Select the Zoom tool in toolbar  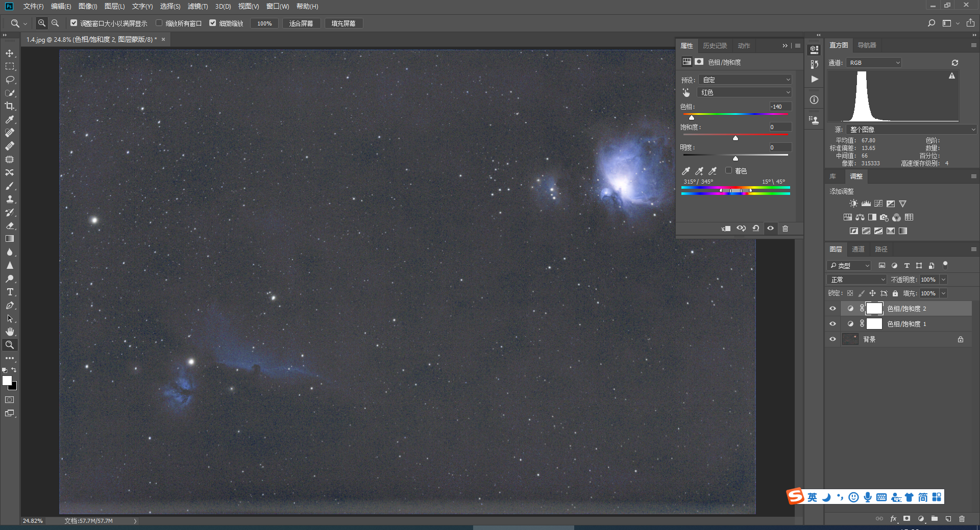click(10, 345)
